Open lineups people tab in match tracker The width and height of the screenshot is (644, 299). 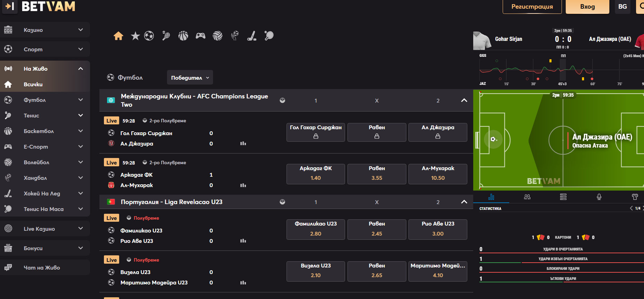(x=527, y=197)
